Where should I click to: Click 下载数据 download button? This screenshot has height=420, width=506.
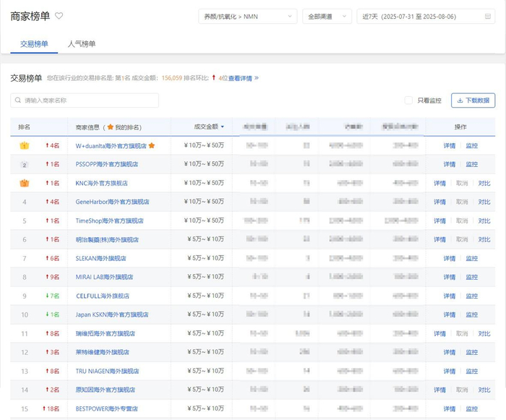pos(473,100)
